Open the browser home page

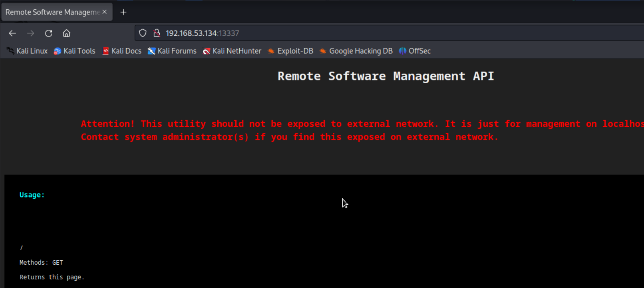pyautogui.click(x=66, y=33)
